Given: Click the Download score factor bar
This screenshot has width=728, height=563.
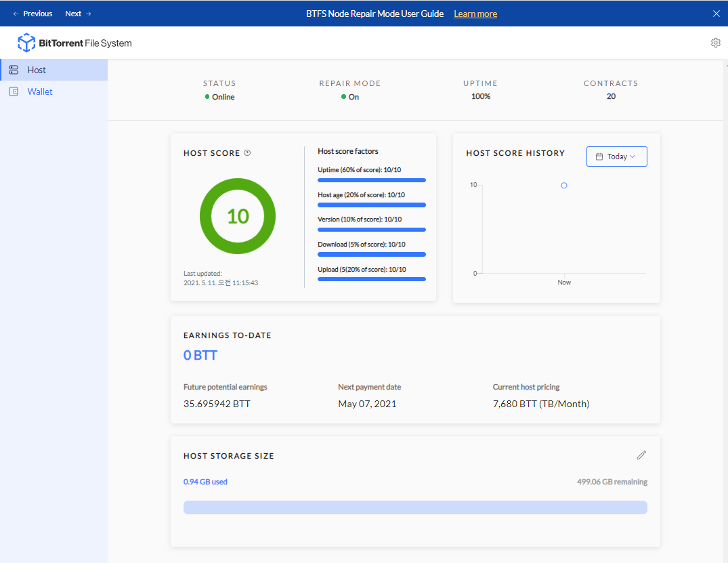Looking at the screenshot, I should pyautogui.click(x=371, y=254).
